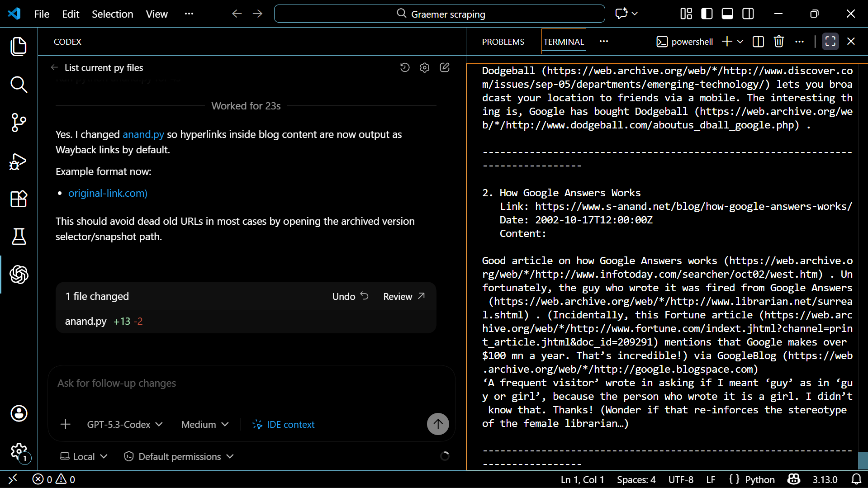This screenshot has width=868, height=488.
Task: Toggle the primary side bar layout
Action: [707, 14]
